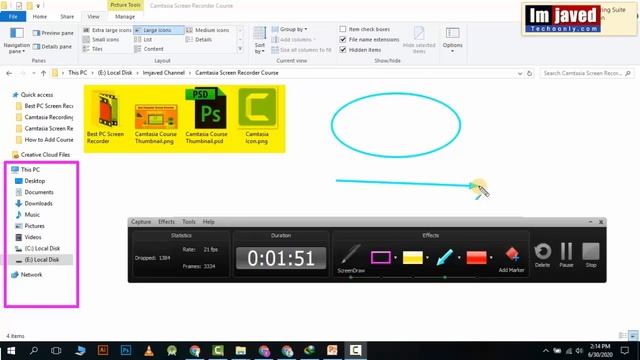Open VLC media player from taskbar
This screenshot has height=360, width=640.
point(149,350)
